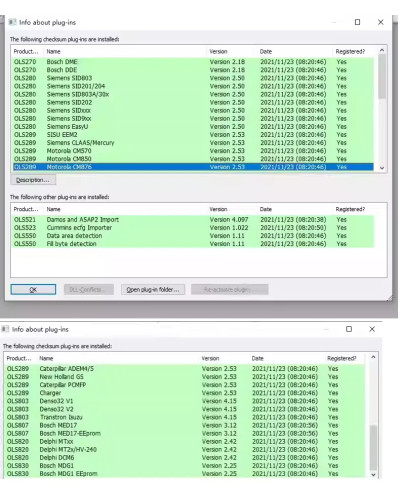The width and height of the screenshot is (400, 500).
Task: Select the Delphi MT2x/HV-240 row
Action: [x=185, y=450]
